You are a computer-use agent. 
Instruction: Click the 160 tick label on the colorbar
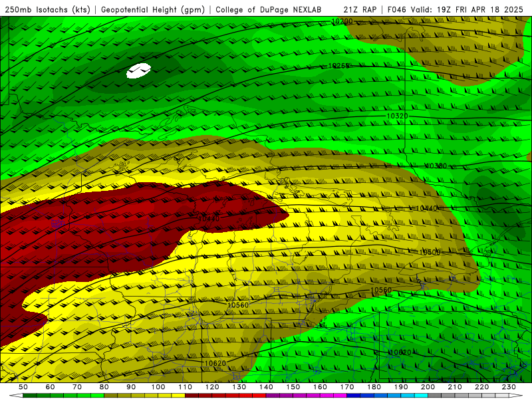coord(320,387)
